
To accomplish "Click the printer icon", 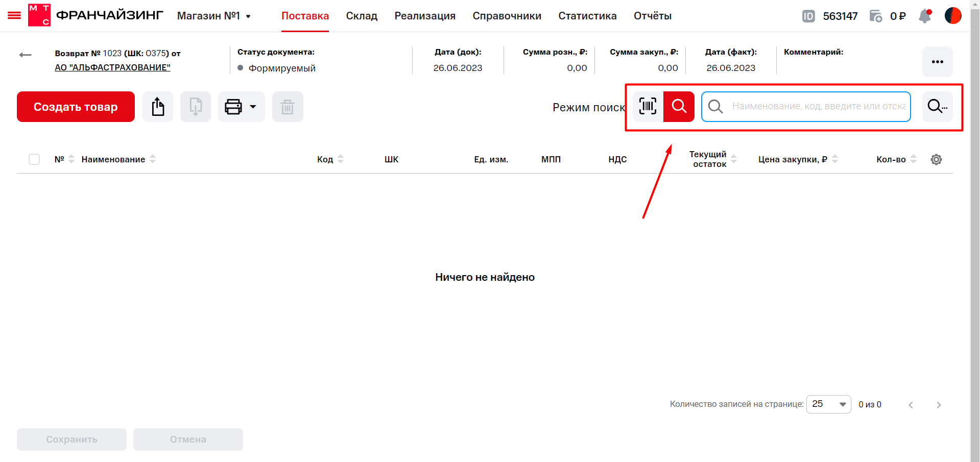I will [233, 107].
